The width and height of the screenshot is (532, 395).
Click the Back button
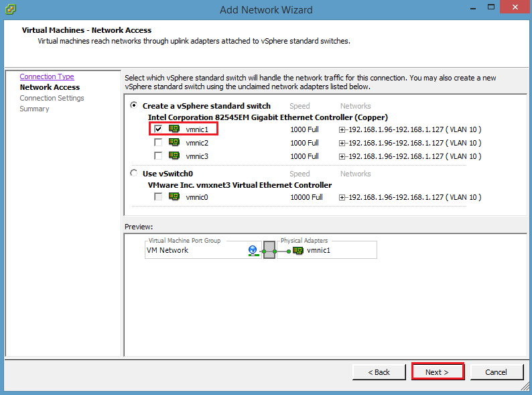point(379,372)
